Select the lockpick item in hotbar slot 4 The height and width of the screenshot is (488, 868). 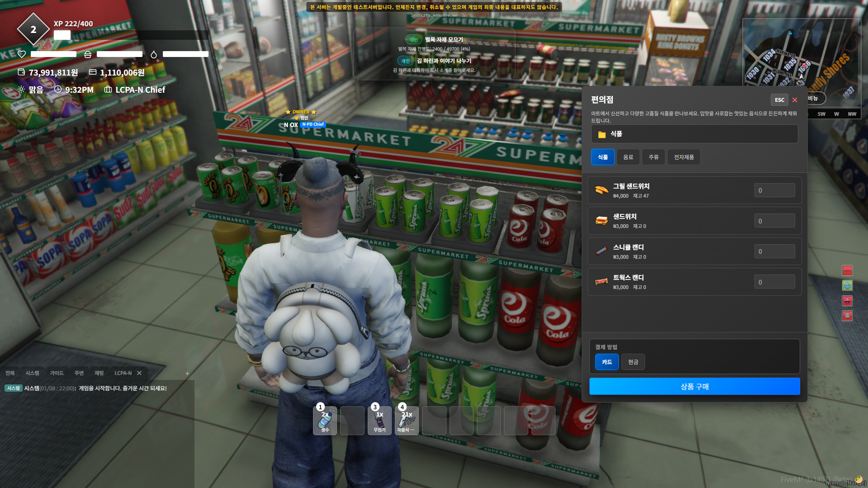click(x=406, y=421)
